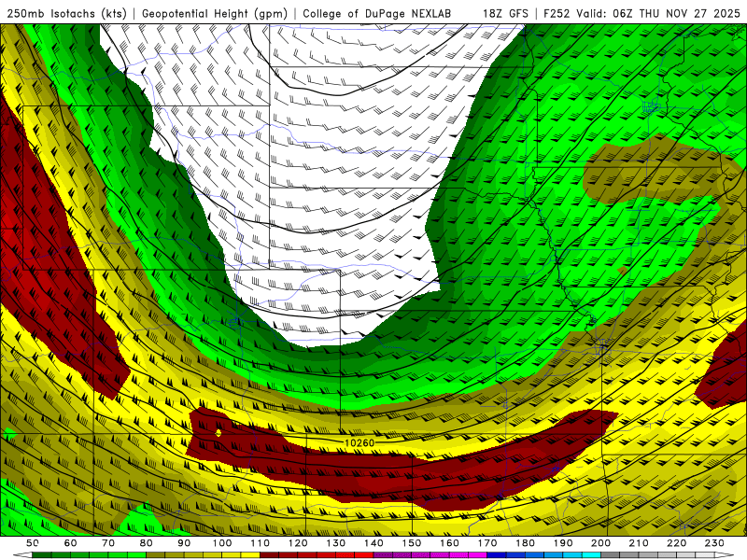Click the '10260' height contour label
Image resolution: width=747 pixels, height=560 pixels.
coord(359,442)
